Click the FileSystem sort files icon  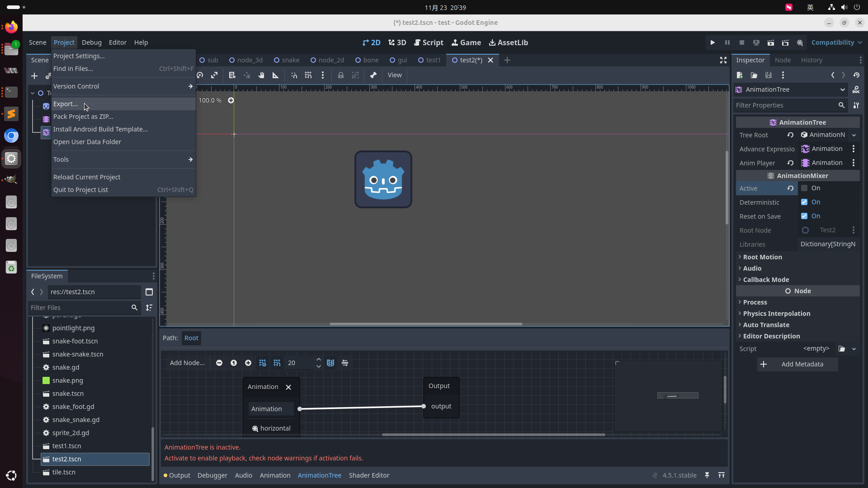tap(149, 308)
